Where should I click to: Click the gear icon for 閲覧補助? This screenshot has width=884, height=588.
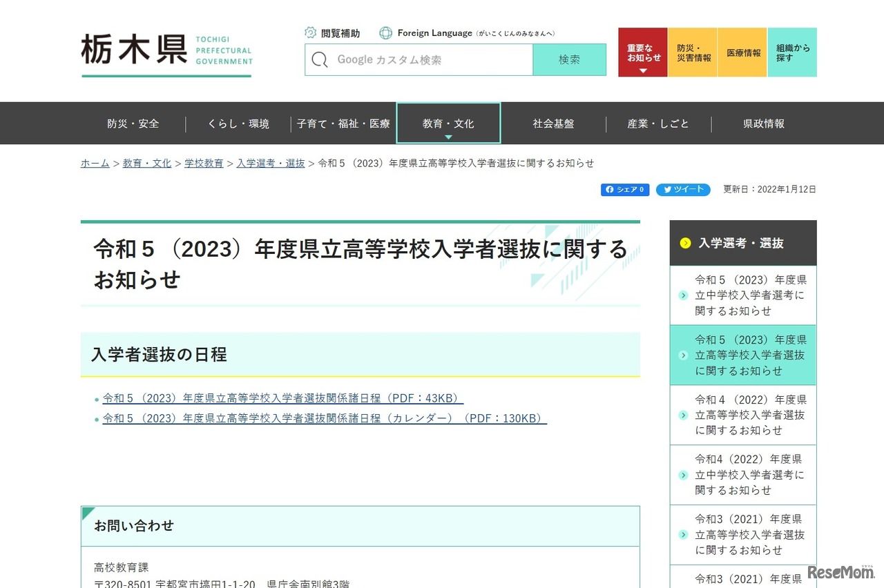[x=311, y=32]
